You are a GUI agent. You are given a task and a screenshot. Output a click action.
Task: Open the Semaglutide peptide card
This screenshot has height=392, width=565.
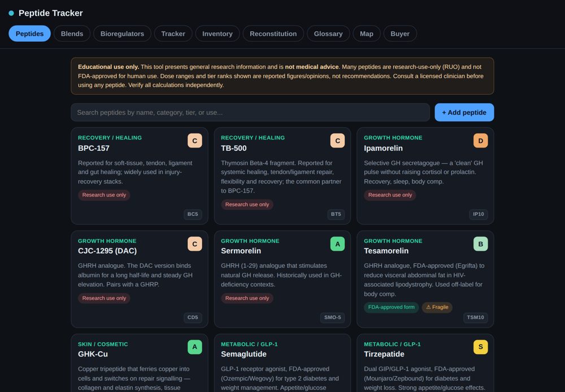[x=282, y=363]
